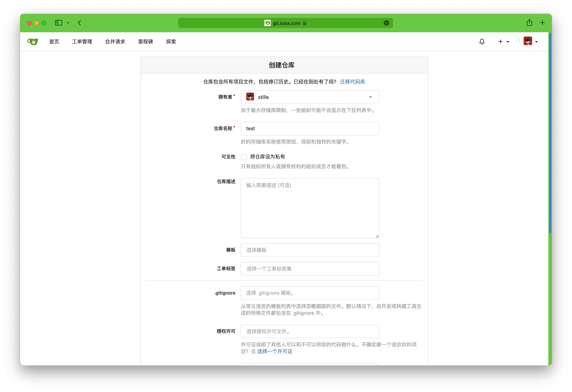
Task: Click the page options ellipsis in address bar
Action: coord(386,23)
